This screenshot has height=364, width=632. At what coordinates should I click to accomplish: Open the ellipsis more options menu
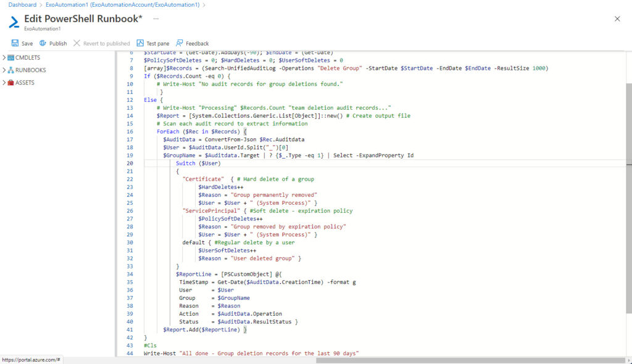pos(156,19)
